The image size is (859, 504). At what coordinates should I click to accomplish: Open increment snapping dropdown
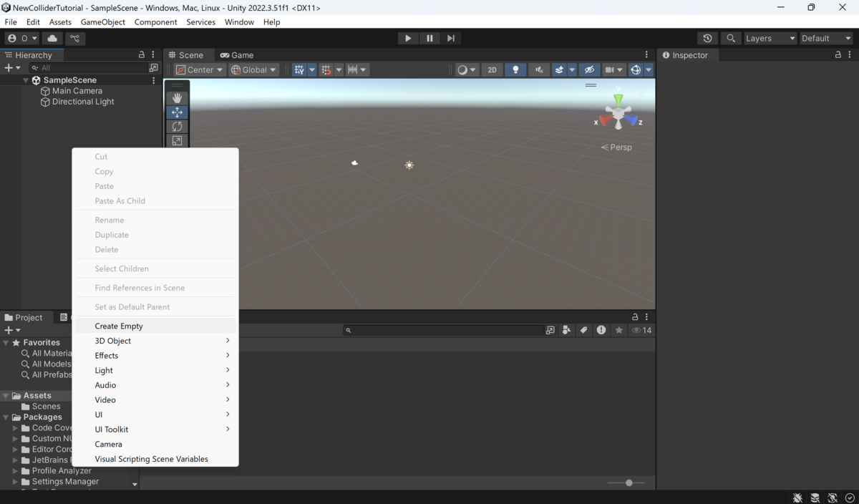pyautogui.click(x=357, y=69)
